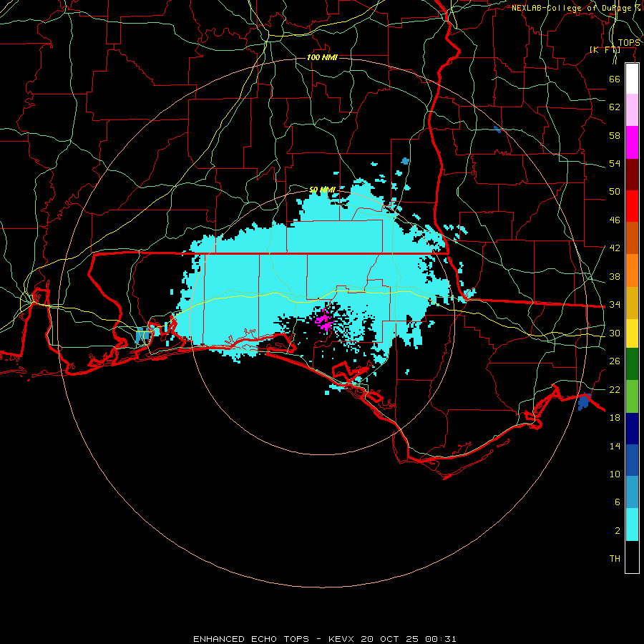Viewport: 644px width, 644px height.
Task: Click the legend label 'TH'
Action: pyautogui.click(x=615, y=559)
